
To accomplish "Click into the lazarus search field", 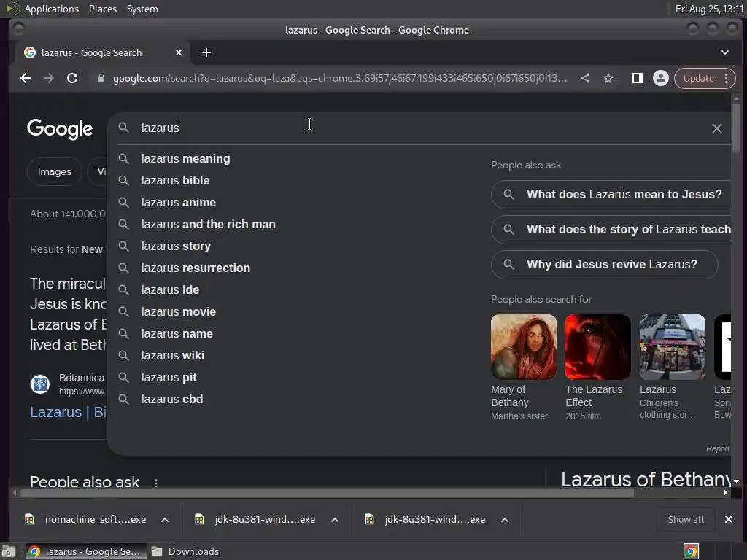I will click(x=419, y=128).
